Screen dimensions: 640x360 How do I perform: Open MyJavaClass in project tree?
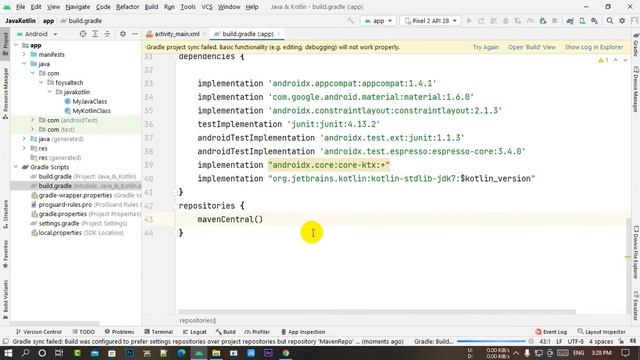coord(86,101)
